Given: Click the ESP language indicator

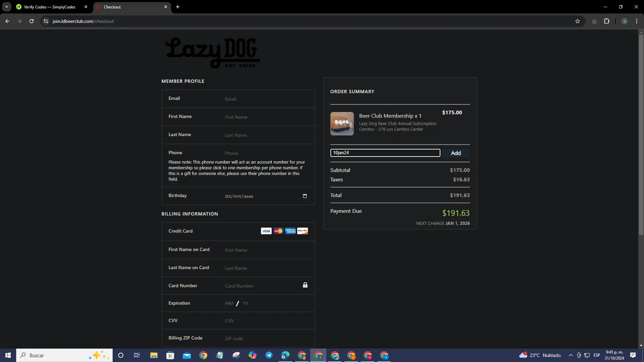Looking at the screenshot, I should tap(597, 355).
